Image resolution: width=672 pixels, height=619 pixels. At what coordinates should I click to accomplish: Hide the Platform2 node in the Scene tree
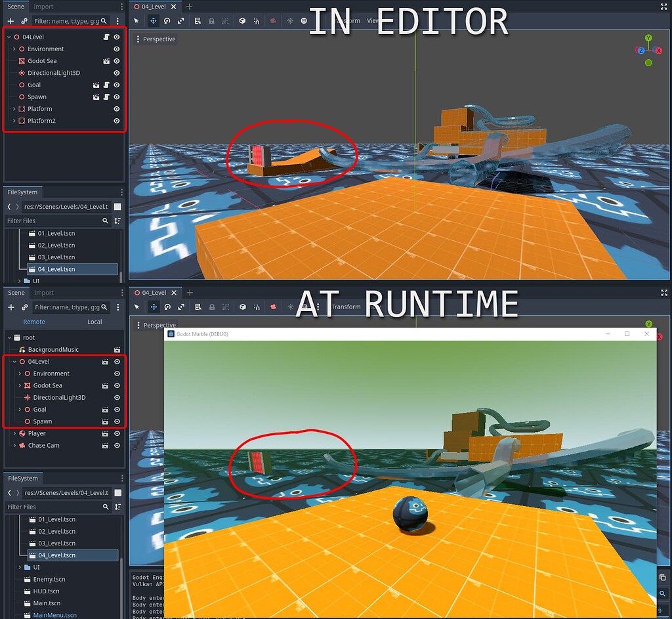[x=116, y=121]
